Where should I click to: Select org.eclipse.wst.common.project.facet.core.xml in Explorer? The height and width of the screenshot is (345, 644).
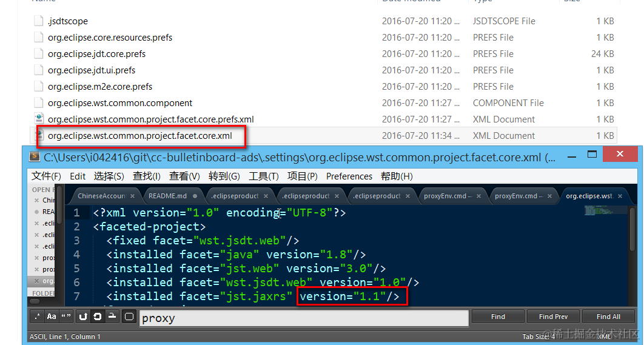(140, 136)
